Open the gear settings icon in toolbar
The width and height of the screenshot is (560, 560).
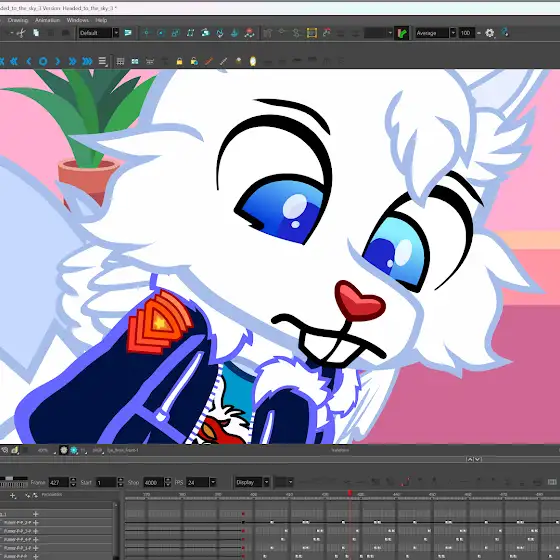[490, 33]
